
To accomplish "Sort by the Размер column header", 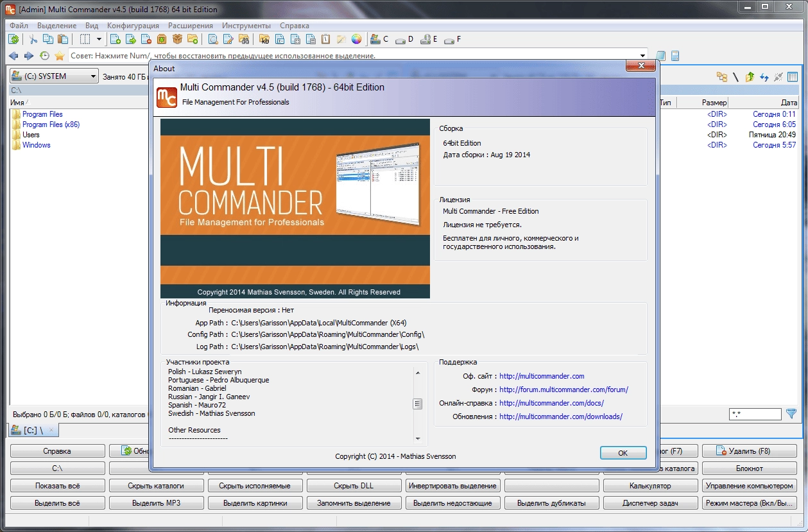I will (x=703, y=103).
